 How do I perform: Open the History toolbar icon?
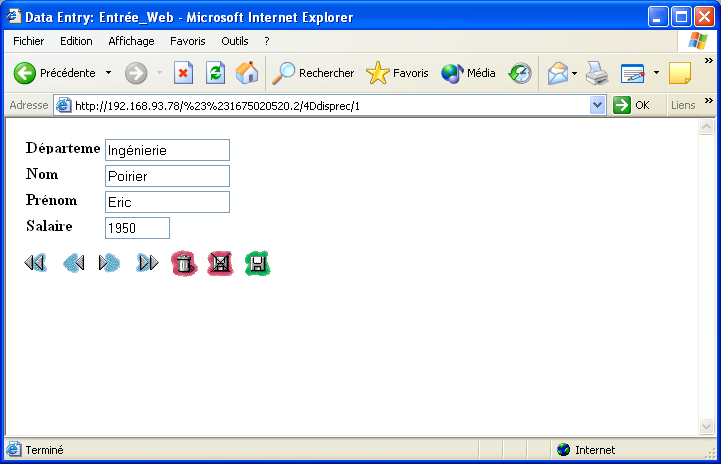(520, 73)
